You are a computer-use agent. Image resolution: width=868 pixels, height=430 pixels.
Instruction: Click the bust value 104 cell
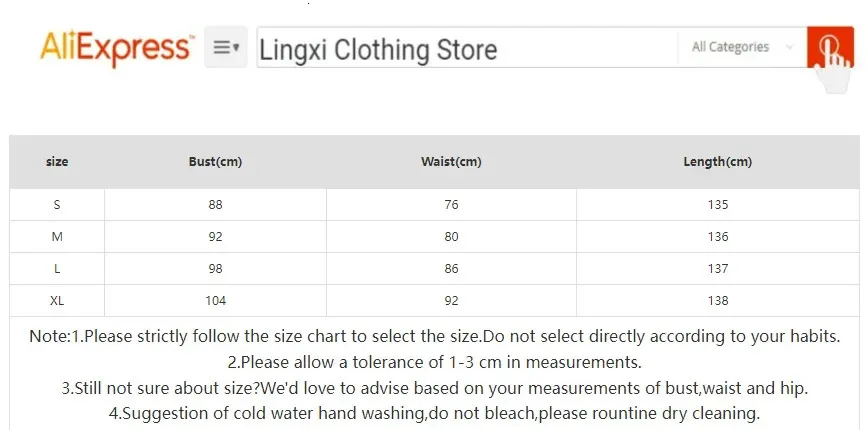(x=215, y=301)
